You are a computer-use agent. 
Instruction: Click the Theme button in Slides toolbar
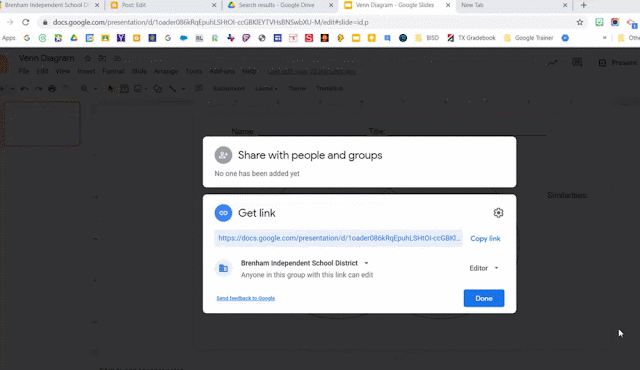point(297,89)
